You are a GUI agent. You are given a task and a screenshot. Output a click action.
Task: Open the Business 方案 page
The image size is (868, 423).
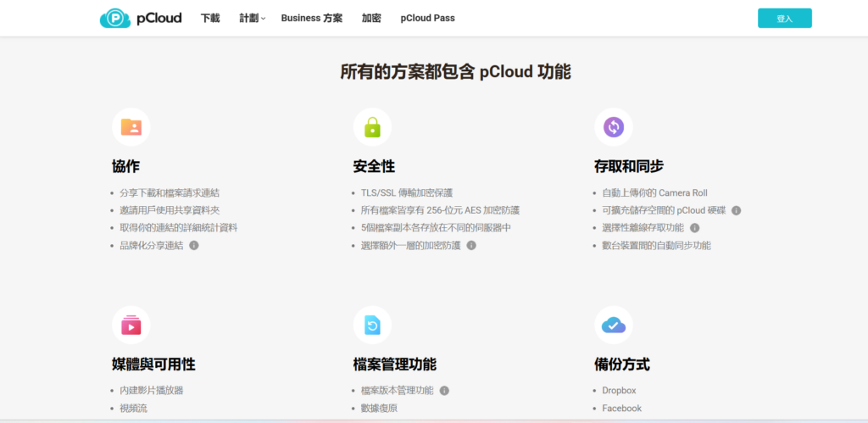point(312,19)
